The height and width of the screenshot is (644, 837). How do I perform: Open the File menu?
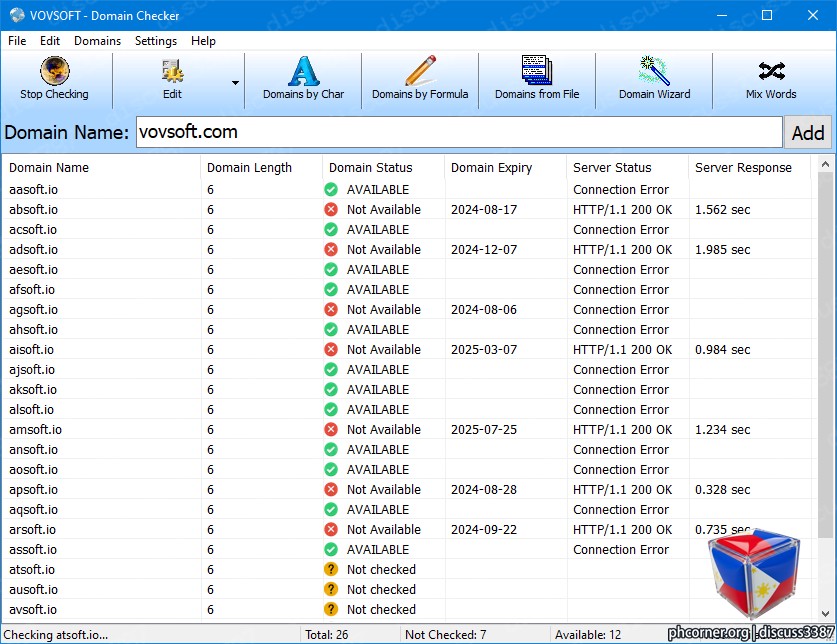coord(17,41)
